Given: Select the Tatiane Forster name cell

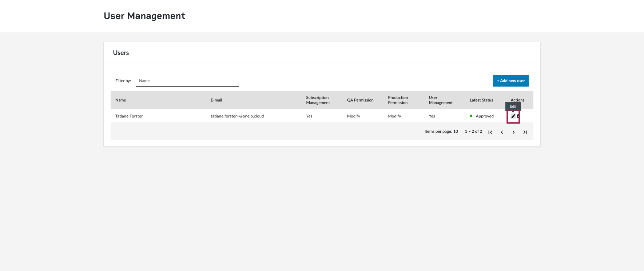Looking at the screenshot, I should point(129,116).
